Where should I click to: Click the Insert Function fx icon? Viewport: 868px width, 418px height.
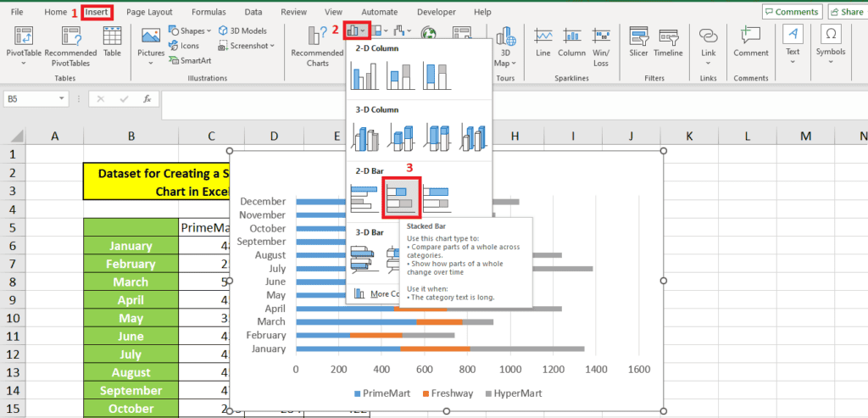(x=147, y=99)
